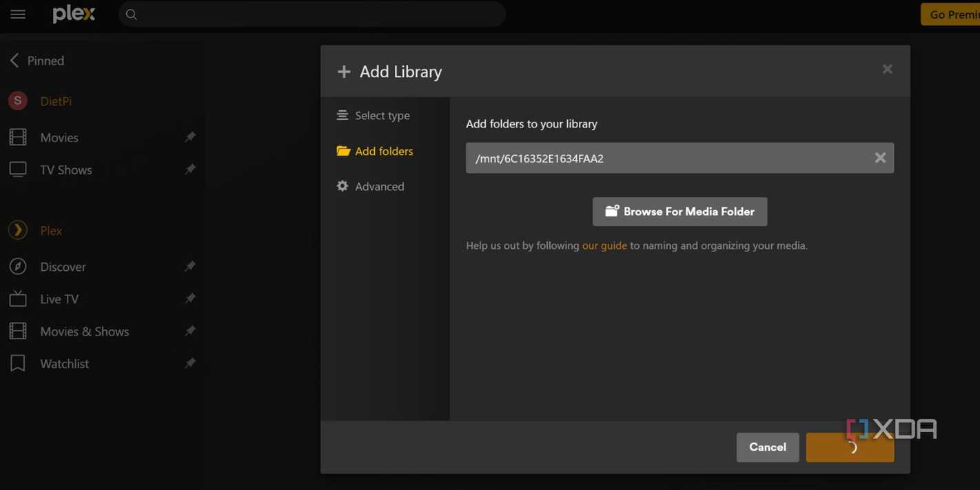Unpin the Live TV item
980x490 pixels.
point(190,298)
